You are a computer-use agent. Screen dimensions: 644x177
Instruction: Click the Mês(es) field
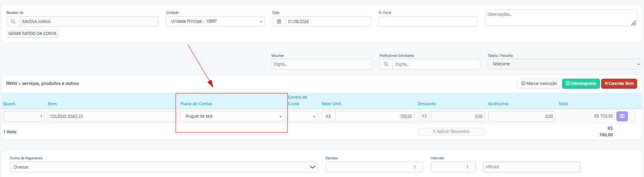click(532, 167)
